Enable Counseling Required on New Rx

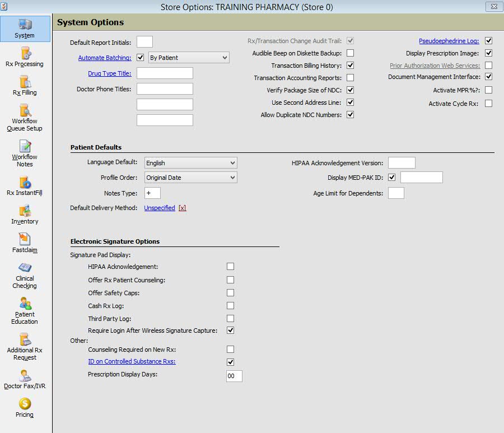(231, 349)
